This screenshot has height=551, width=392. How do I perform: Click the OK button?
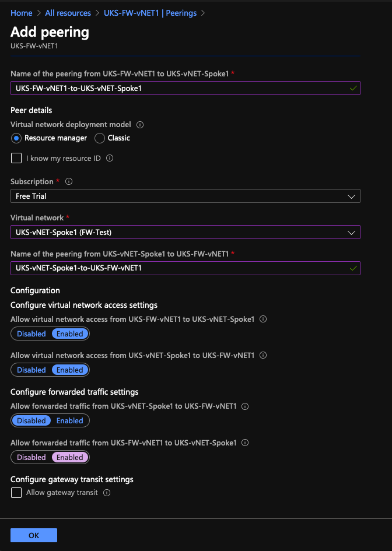pyautogui.click(x=34, y=535)
